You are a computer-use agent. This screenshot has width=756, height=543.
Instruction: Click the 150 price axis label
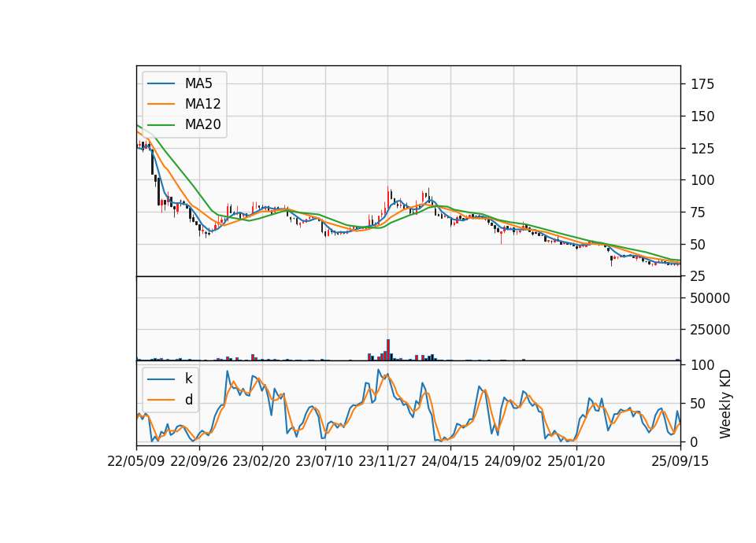[702, 116]
